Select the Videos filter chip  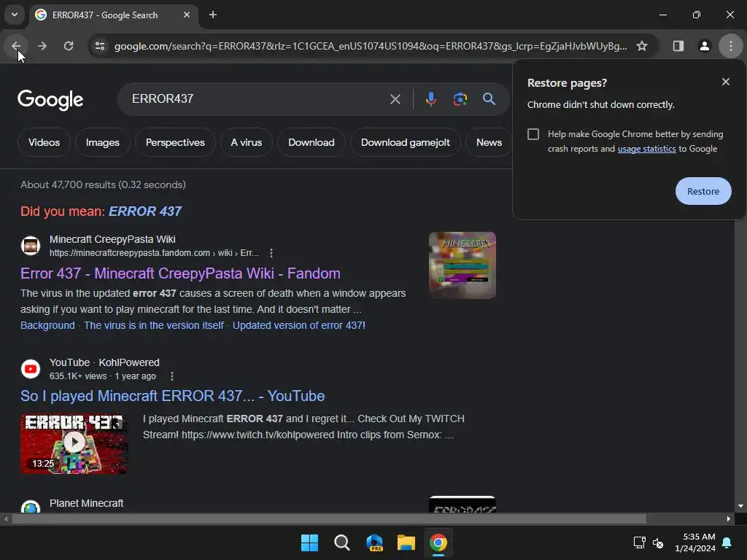pyautogui.click(x=44, y=142)
